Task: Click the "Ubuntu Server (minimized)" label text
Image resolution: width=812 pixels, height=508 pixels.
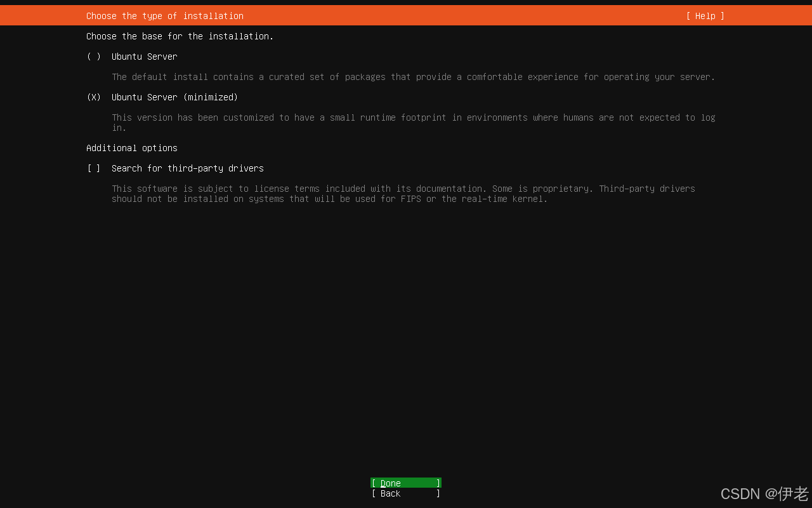Action: [x=174, y=97]
